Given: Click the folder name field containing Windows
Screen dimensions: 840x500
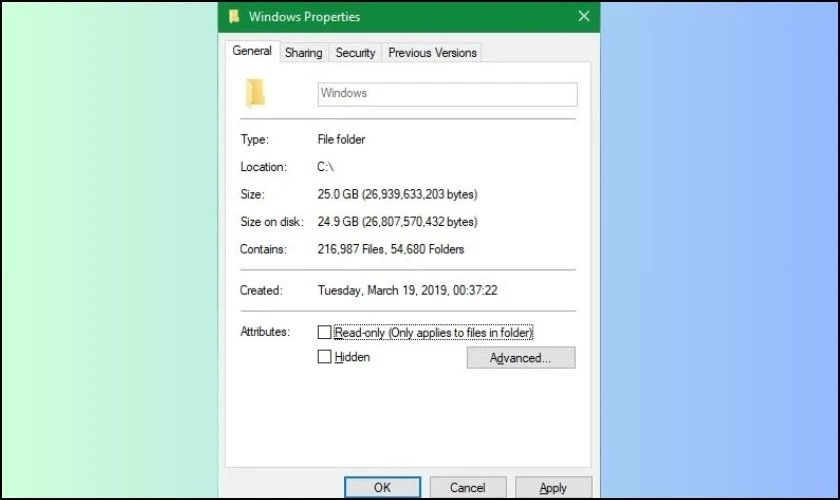Looking at the screenshot, I should click(x=447, y=94).
